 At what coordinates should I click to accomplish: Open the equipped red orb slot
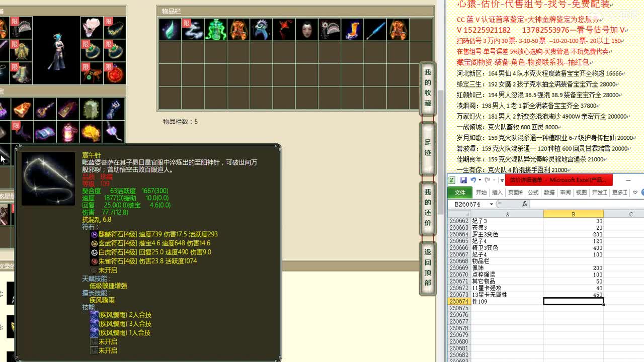[x=115, y=73]
